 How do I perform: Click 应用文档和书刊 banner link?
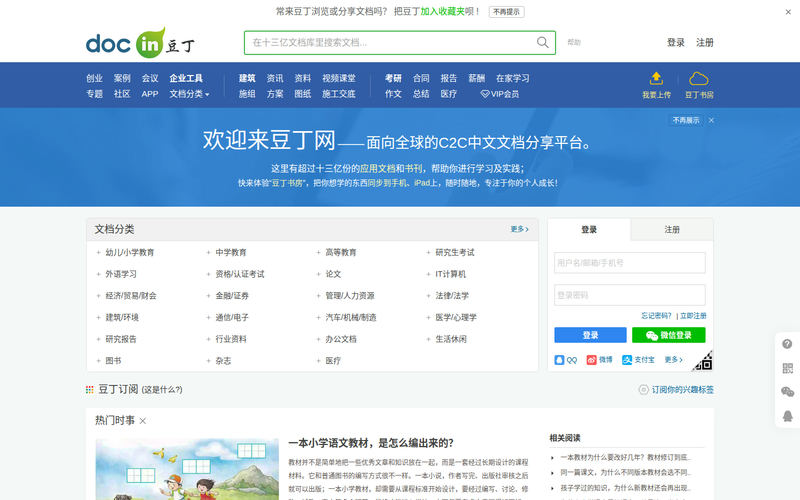click(x=391, y=168)
